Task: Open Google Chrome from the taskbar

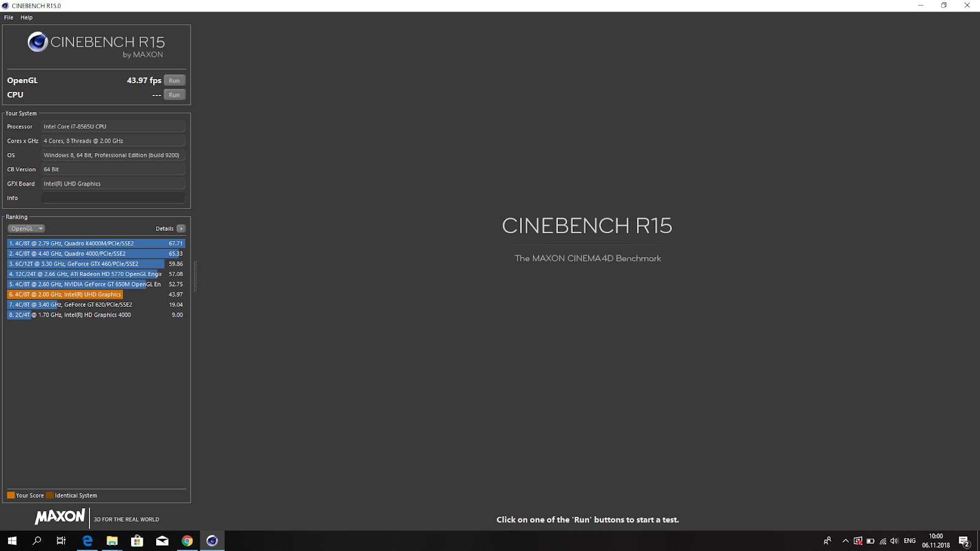Action: click(x=187, y=541)
